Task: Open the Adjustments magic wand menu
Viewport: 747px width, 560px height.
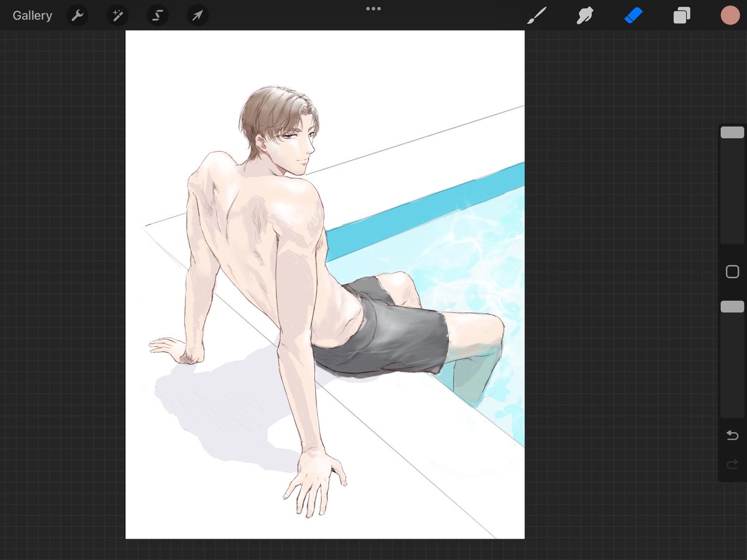Action: (117, 16)
